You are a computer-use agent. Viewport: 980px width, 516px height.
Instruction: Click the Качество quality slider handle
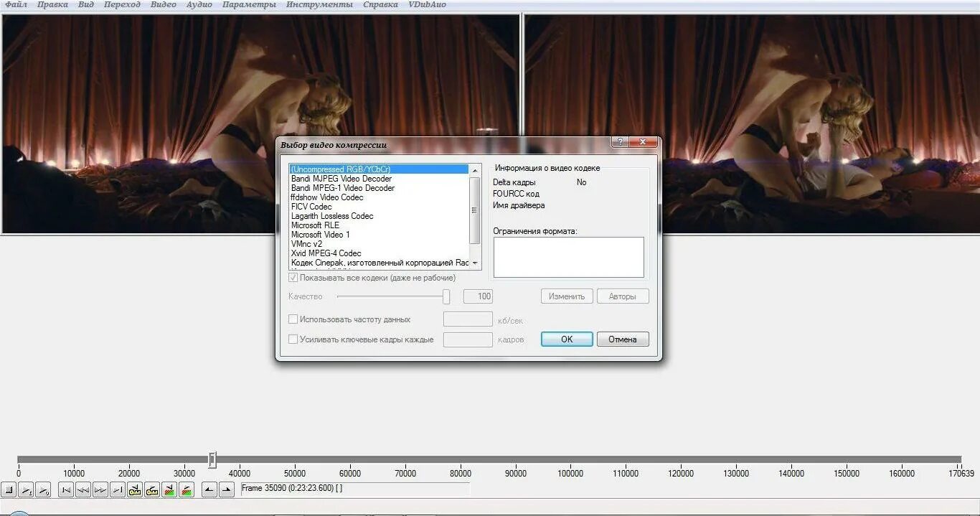click(446, 296)
